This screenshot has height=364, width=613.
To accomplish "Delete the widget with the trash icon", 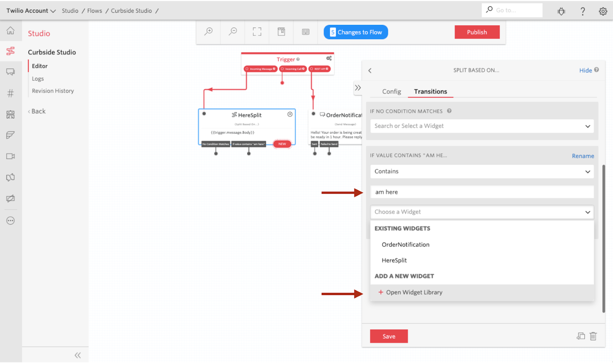I will tap(593, 336).
